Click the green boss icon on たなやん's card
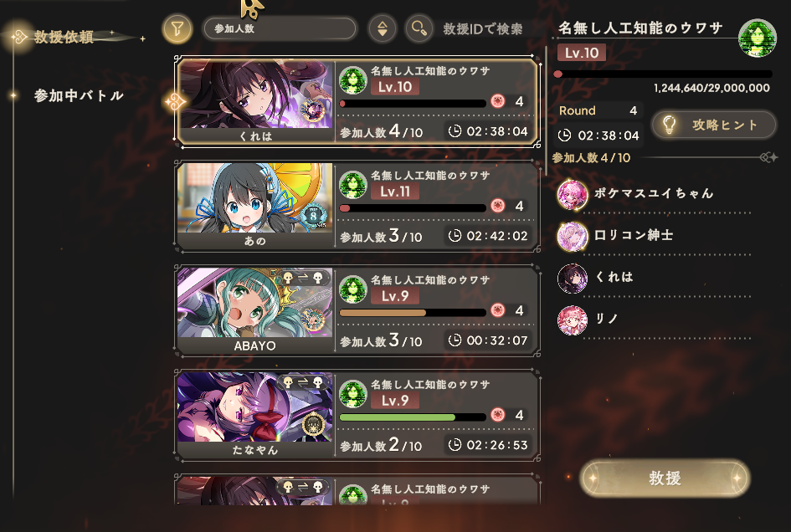Image resolution: width=791 pixels, height=532 pixels. coord(352,394)
